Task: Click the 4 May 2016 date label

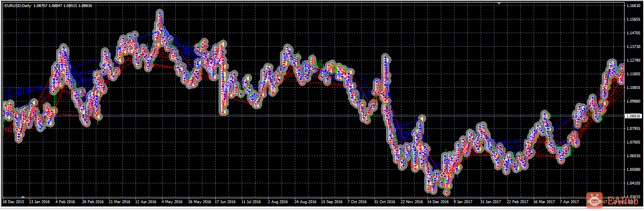Action: (x=172, y=202)
